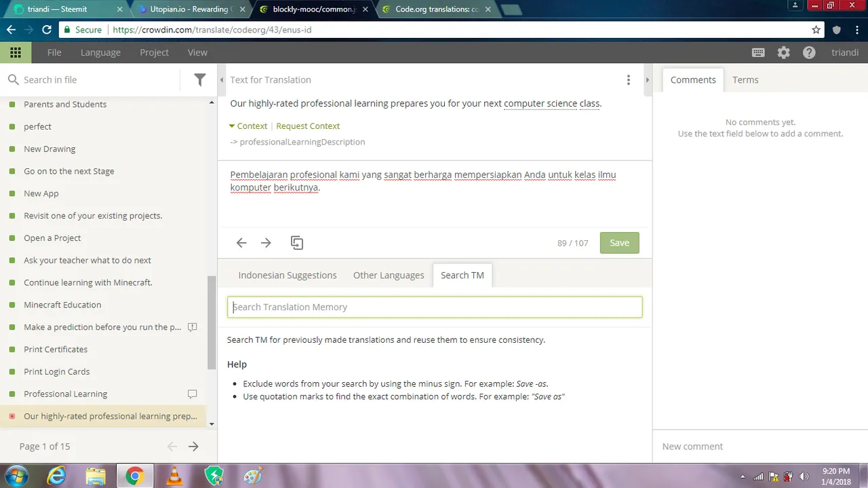
Task: Open the keyboard shortcuts icon
Action: [758, 52]
